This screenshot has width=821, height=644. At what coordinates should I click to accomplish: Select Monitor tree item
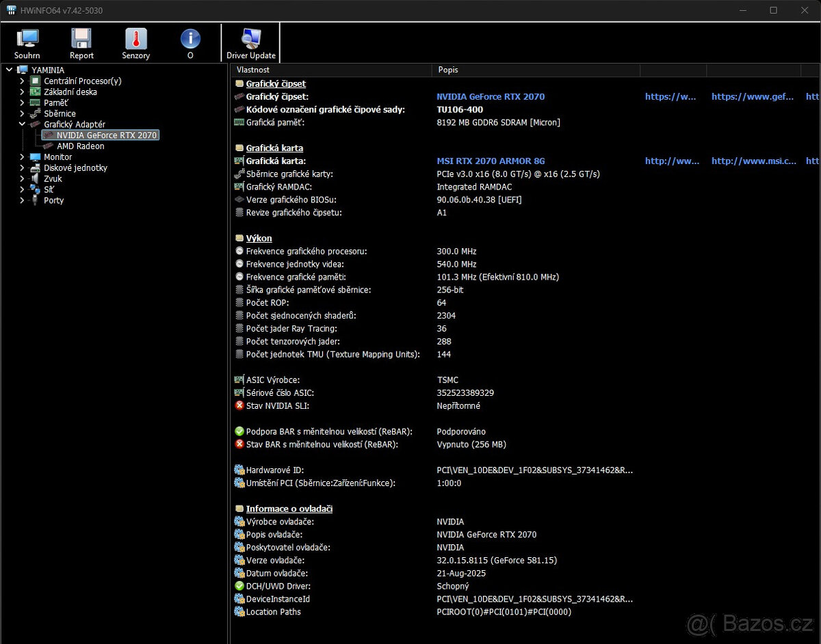pos(58,157)
